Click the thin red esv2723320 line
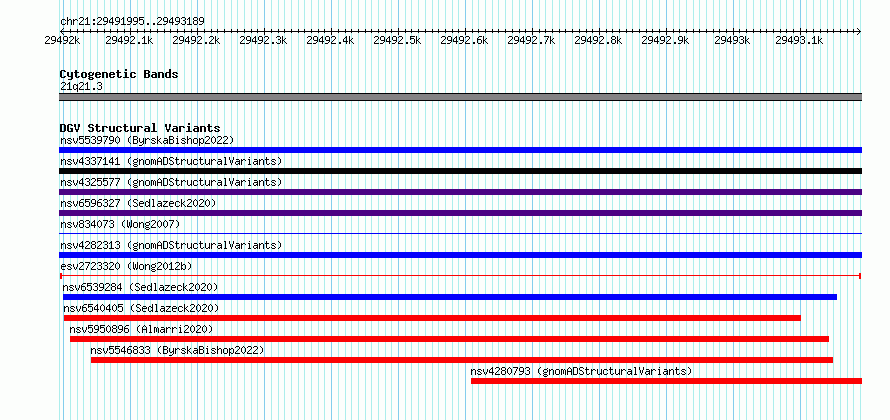The width and height of the screenshot is (890, 420). click(x=460, y=276)
